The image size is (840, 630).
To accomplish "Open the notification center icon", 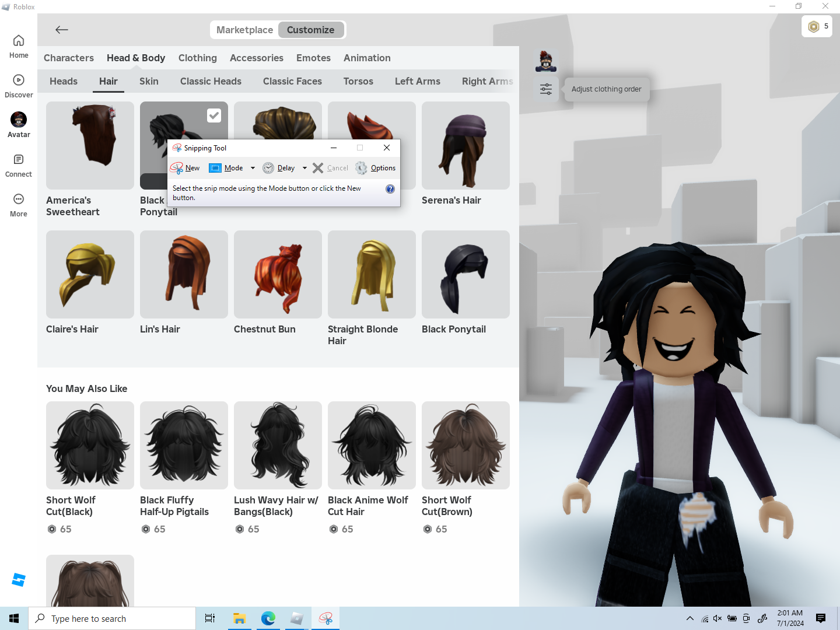I will coord(821,618).
